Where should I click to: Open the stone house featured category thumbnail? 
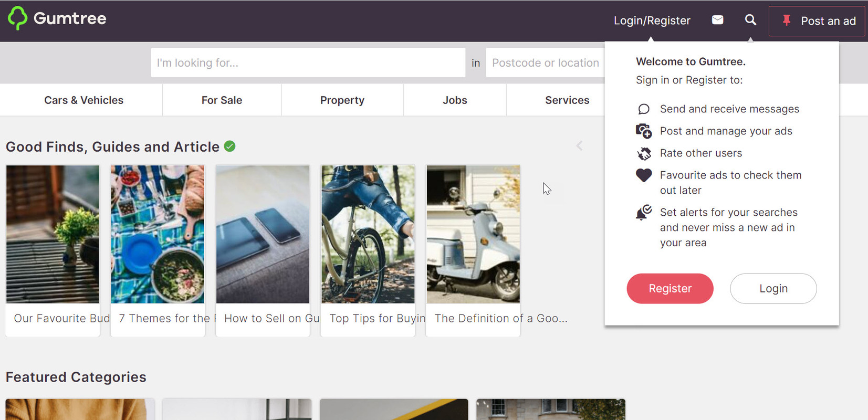[x=551, y=409]
